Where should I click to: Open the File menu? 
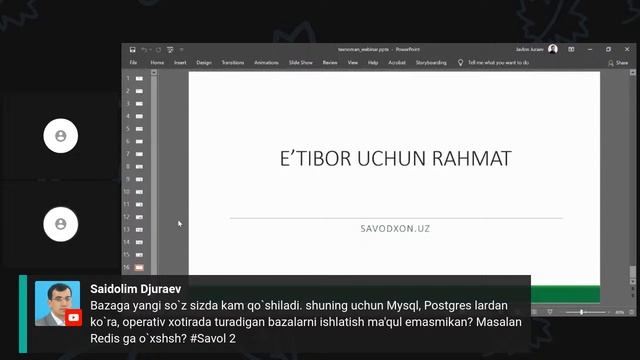coord(133,62)
